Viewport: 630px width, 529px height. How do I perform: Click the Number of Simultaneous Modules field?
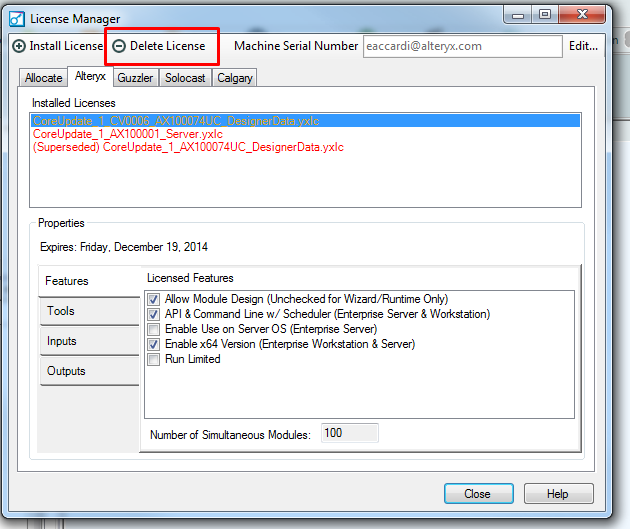pyautogui.click(x=350, y=433)
